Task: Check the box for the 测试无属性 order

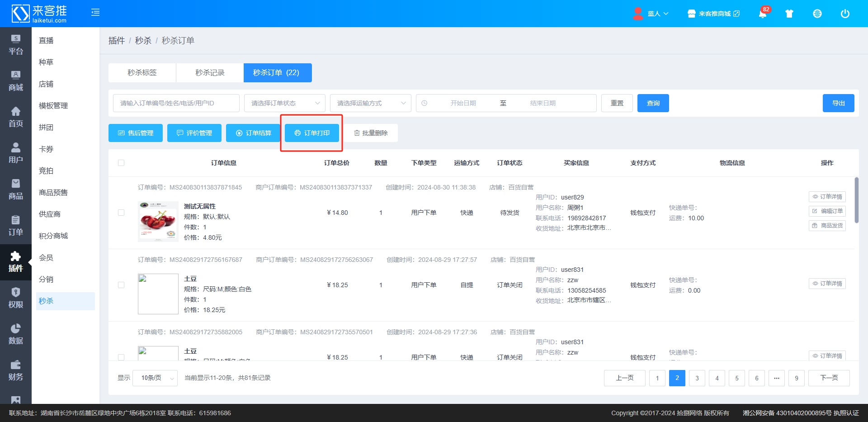Action: [121, 213]
